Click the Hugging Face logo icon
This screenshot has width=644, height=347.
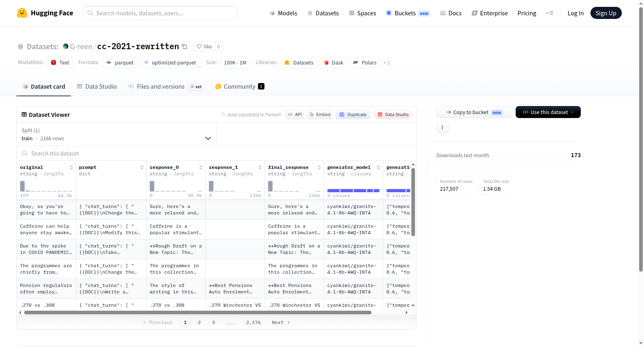pos(22,13)
